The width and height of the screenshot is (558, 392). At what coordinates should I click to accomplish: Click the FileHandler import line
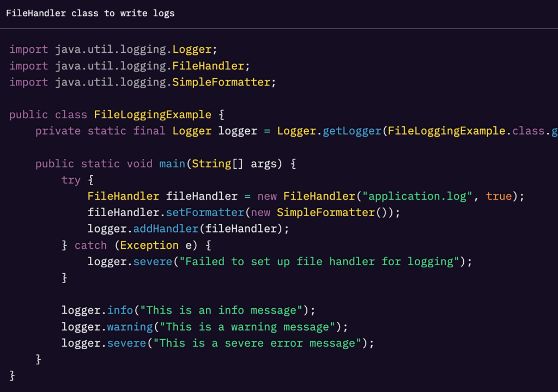coord(125,65)
